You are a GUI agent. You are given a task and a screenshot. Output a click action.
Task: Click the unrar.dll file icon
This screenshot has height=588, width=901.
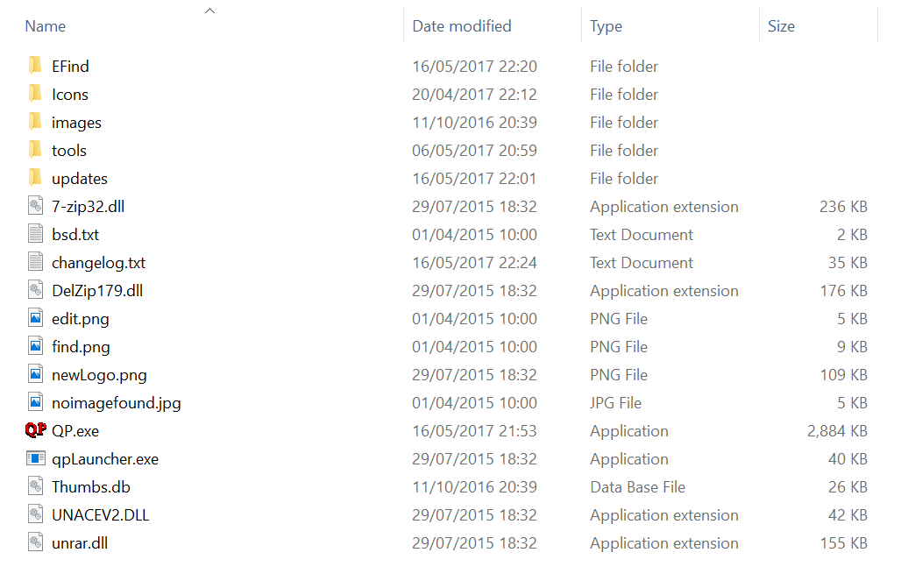pyautogui.click(x=35, y=542)
